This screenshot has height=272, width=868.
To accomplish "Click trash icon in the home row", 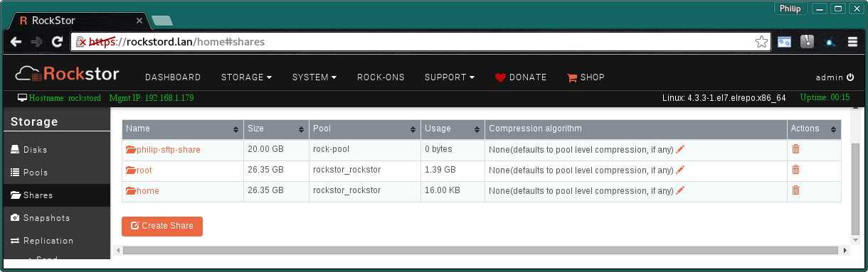I will coord(795,190).
